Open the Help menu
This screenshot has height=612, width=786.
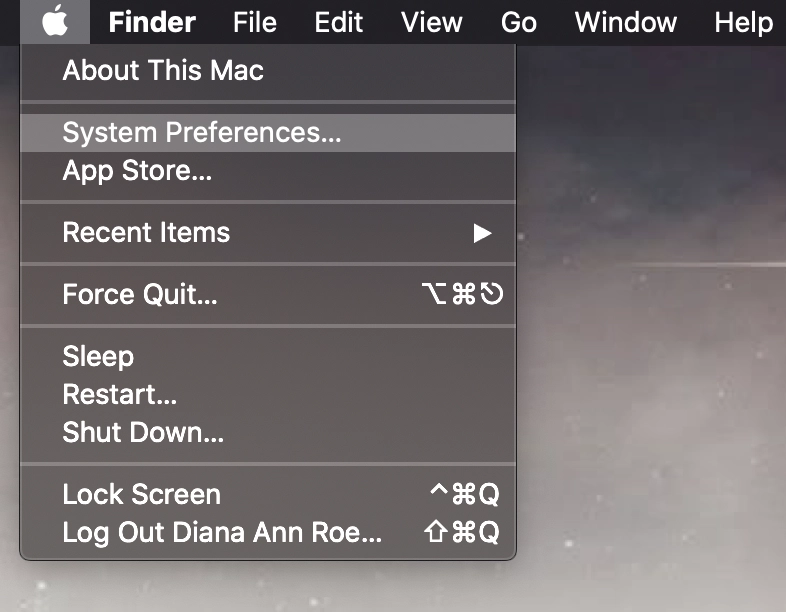tap(744, 23)
